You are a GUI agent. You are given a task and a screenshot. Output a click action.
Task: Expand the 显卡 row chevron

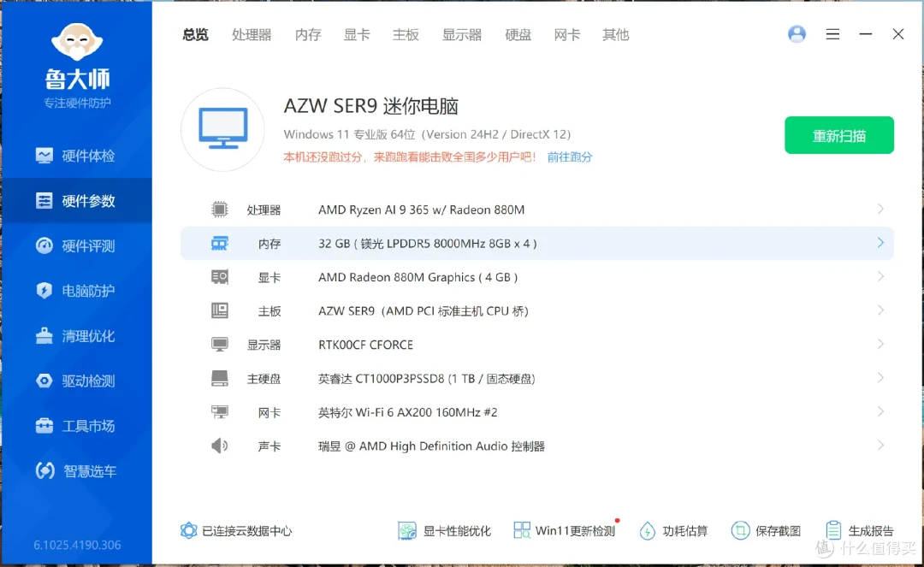(x=880, y=277)
